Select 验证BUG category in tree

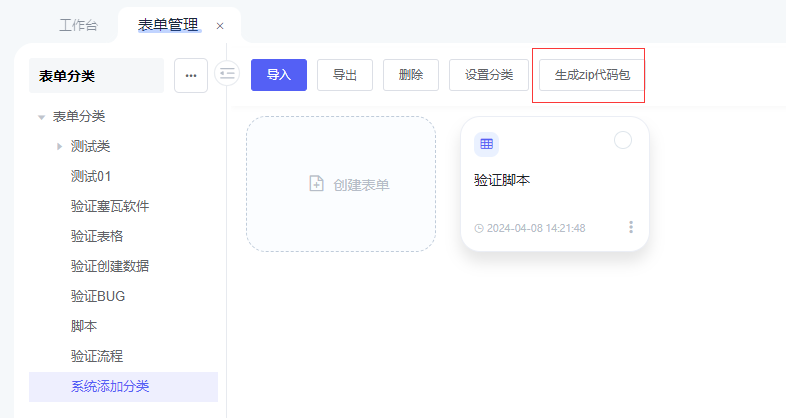click(x=98, y=296)
